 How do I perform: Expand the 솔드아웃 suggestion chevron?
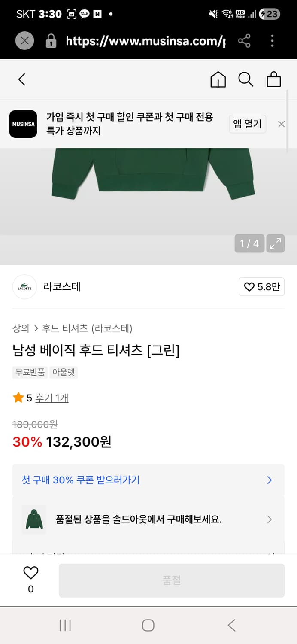269,519
